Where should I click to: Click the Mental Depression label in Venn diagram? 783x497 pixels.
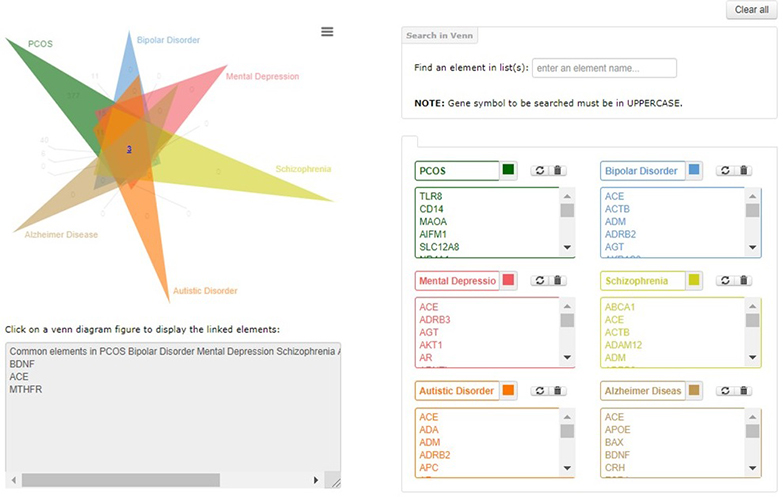tap(262, 76)
